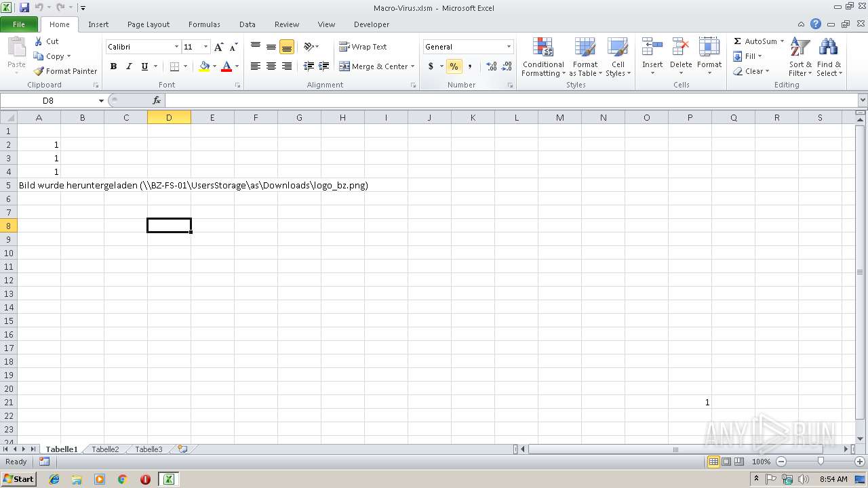Decrease indent icon
Screen dimensions: 868x488
[x=309, y=66]
